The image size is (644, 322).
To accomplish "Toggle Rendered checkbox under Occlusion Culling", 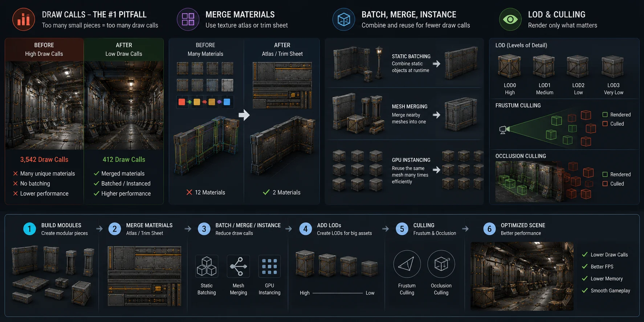I will [605, 175].
